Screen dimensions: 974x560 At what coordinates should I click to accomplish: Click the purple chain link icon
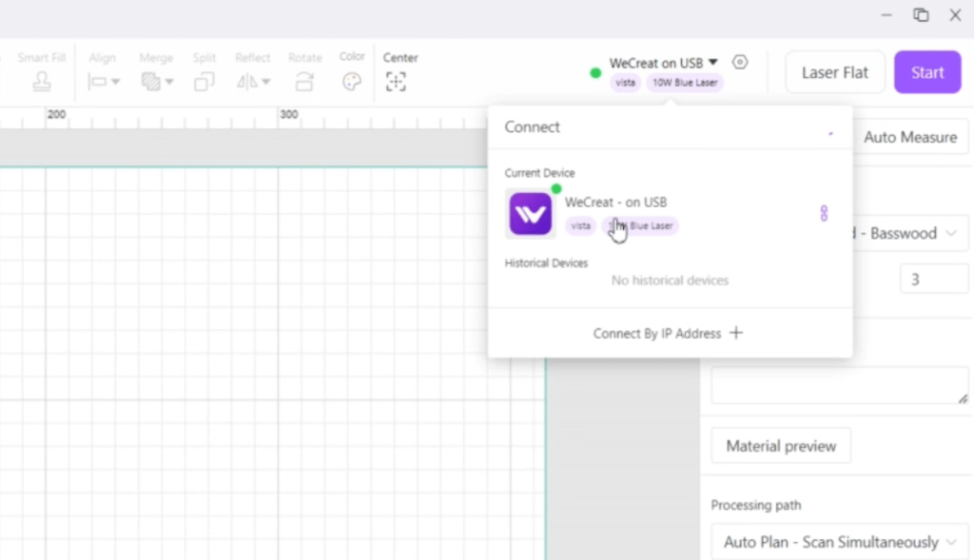point(824,214)
